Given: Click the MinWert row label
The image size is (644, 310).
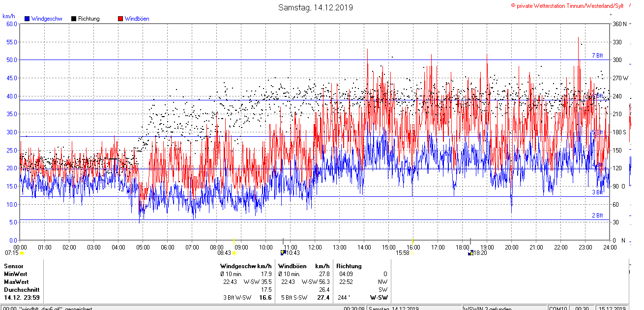Looking at the screenshot, I should (16, 274).
